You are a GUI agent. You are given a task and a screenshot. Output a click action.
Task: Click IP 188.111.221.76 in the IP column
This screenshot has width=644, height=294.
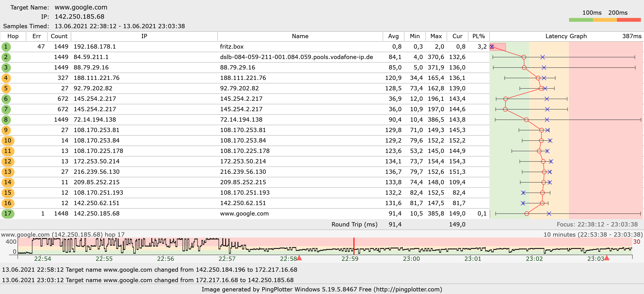(97, 78)
